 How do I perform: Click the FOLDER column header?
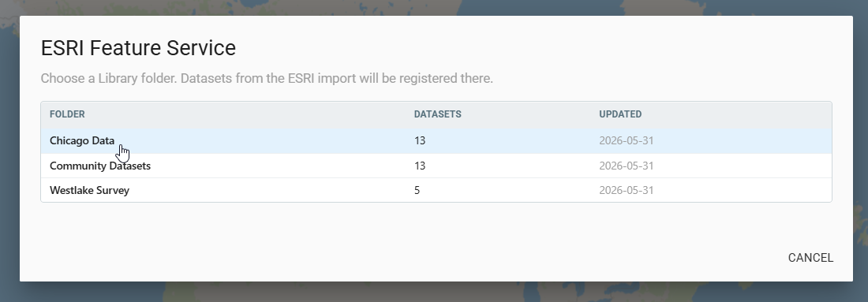pyautogui.click(x=67, y=114)
